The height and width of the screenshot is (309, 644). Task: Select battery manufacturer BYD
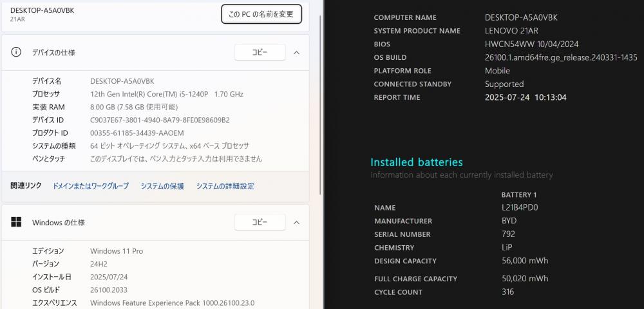(x=509, y=221)
